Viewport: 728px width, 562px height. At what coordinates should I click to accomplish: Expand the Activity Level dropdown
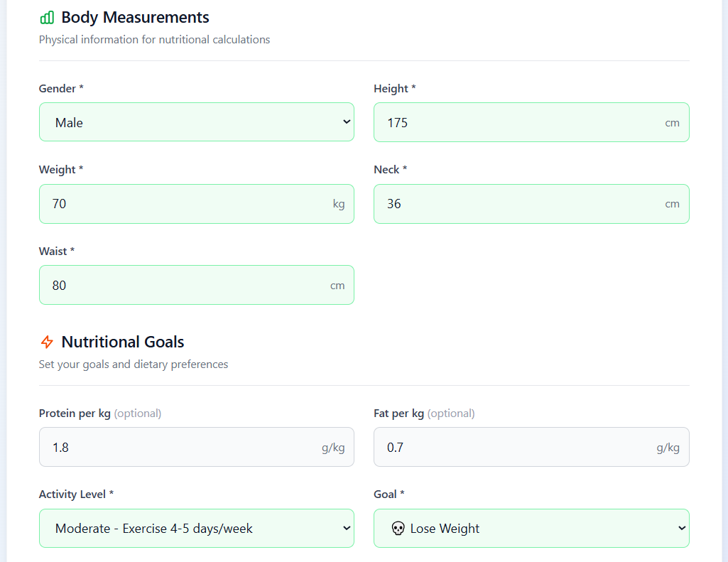click(196, 529)
